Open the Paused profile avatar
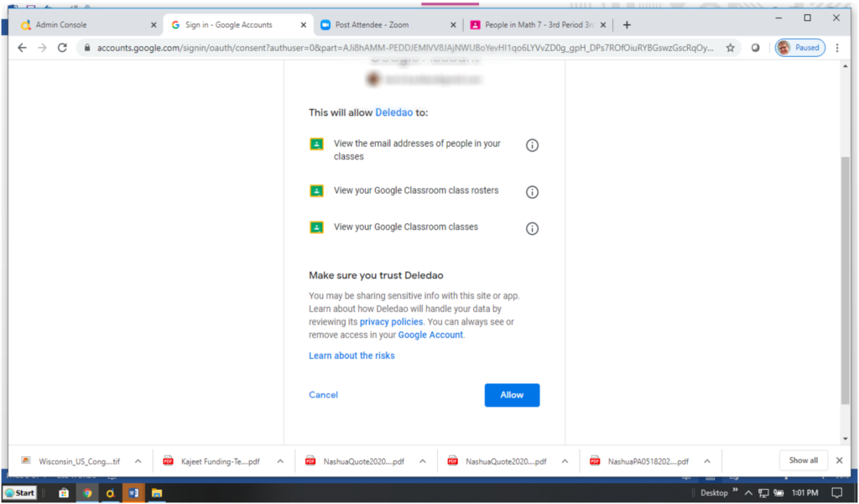 coord(799,48)
